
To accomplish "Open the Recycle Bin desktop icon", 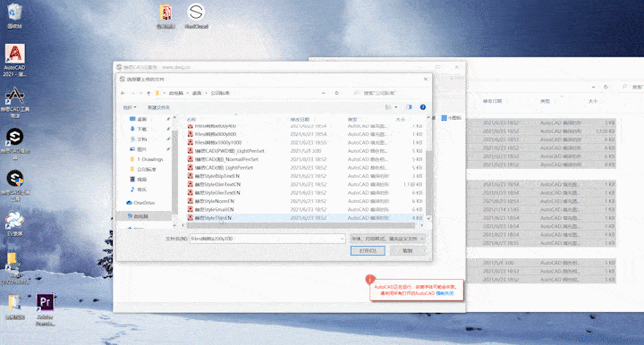I will [14, 15].
